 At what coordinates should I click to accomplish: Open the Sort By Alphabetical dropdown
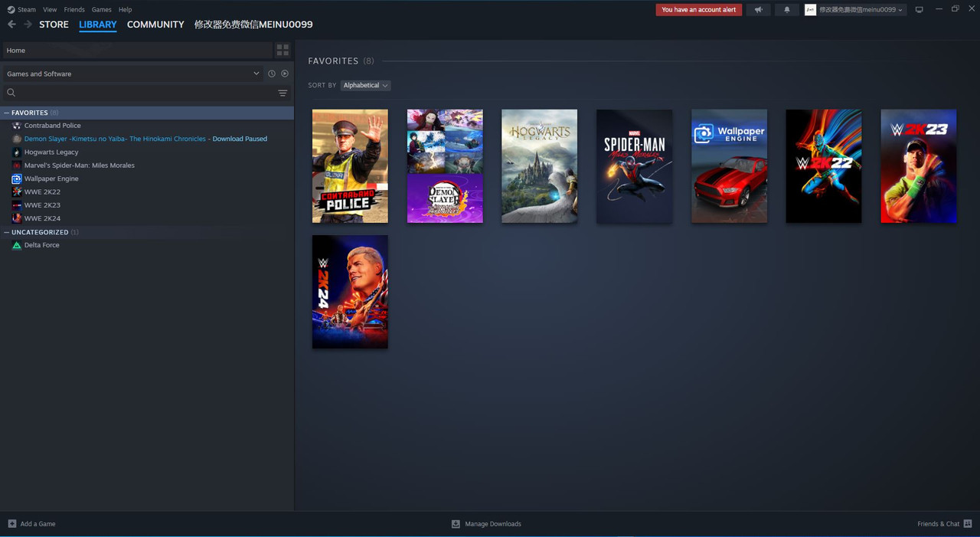click(365, 85)
